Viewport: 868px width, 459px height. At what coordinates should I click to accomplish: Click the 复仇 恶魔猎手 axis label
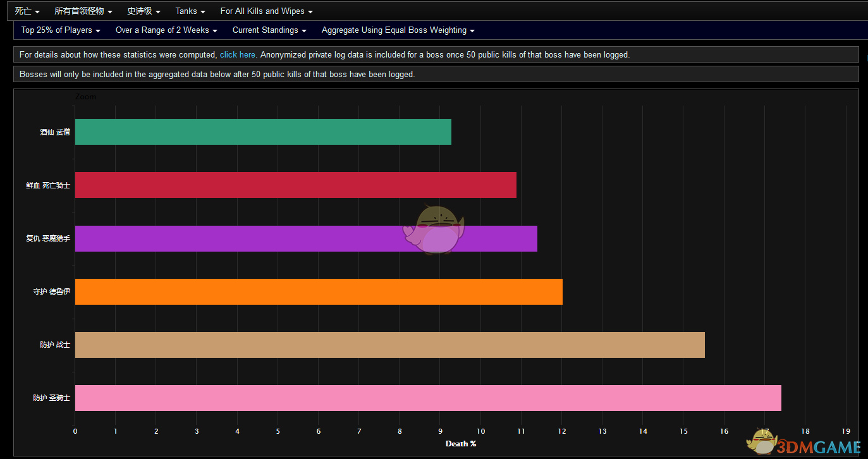coord(48,238)
